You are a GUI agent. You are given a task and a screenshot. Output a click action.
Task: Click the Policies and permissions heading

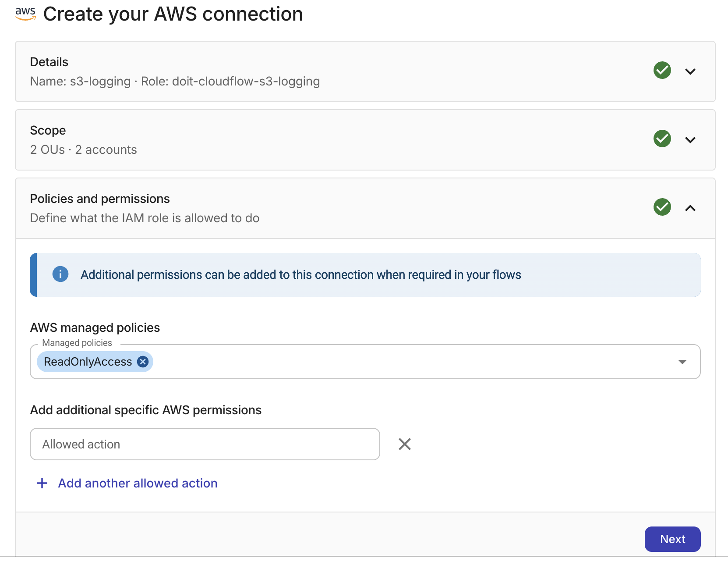click(100, 199)
